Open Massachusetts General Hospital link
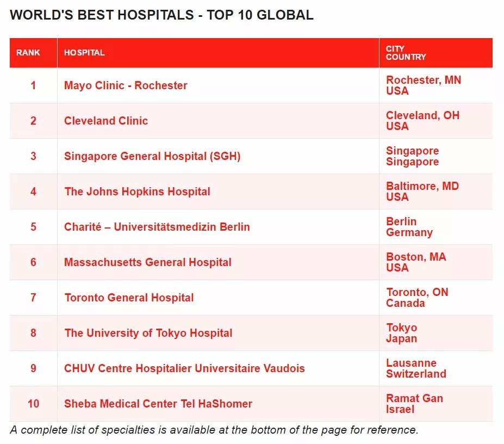Image resolution: width=504 pixels, height=444 pixels. 148,263
